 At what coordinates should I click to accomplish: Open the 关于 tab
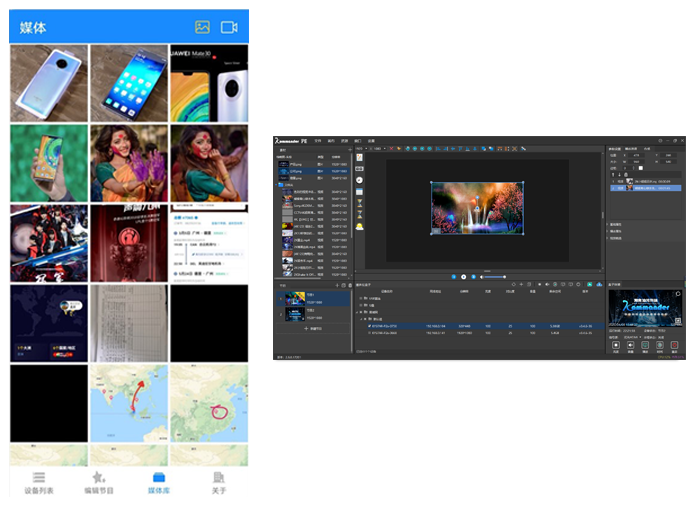point(219,482)
